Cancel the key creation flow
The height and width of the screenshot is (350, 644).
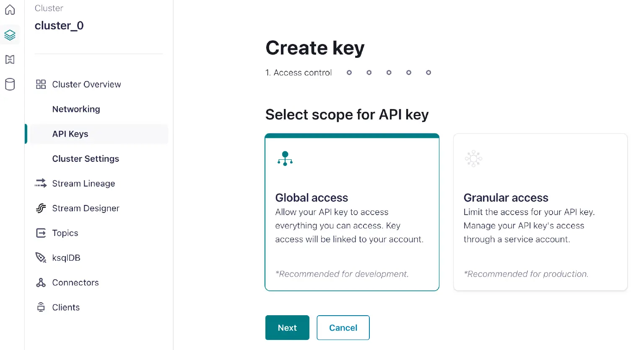click(x=343, y=327)
